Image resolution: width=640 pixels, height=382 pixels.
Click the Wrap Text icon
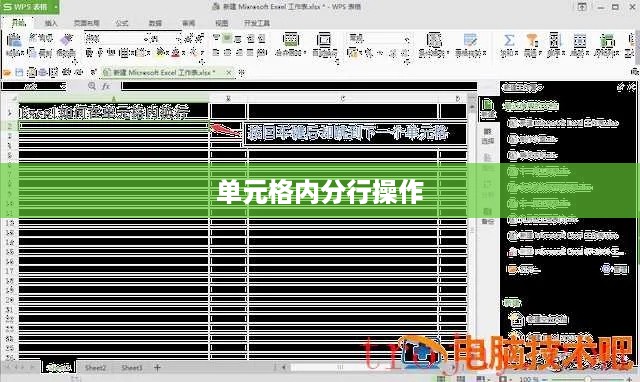coord(324,40)
